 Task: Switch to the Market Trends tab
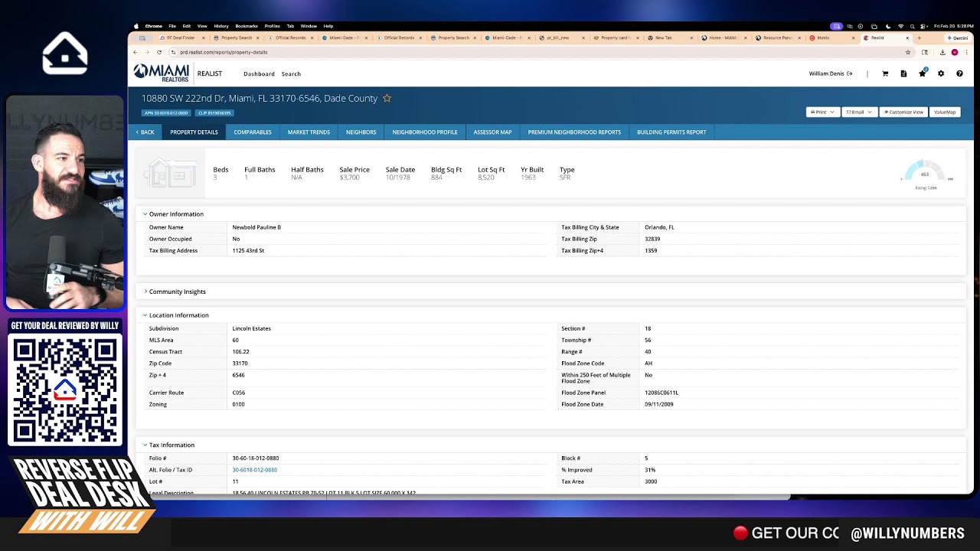click(309, 132)
